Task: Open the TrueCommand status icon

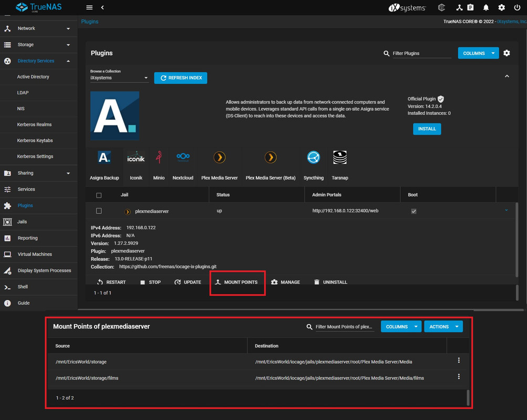Action: tap(442, 7)
